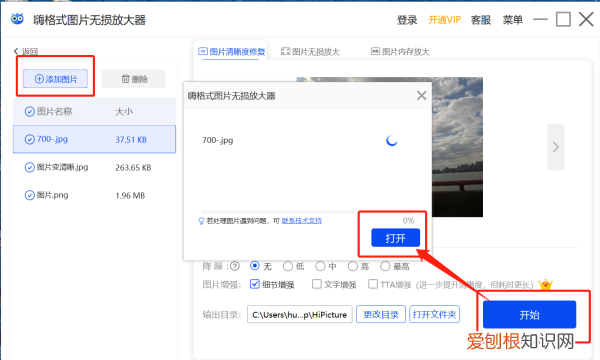Click the VIP crown icon
Image resolution: width=600 pixels, height=360 pixels.
point(545,284)
